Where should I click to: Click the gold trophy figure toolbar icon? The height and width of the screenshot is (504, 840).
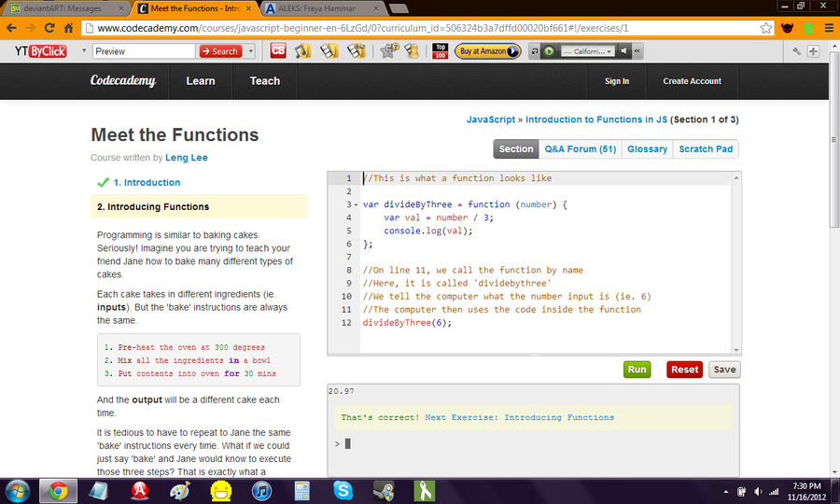[412, 51]
